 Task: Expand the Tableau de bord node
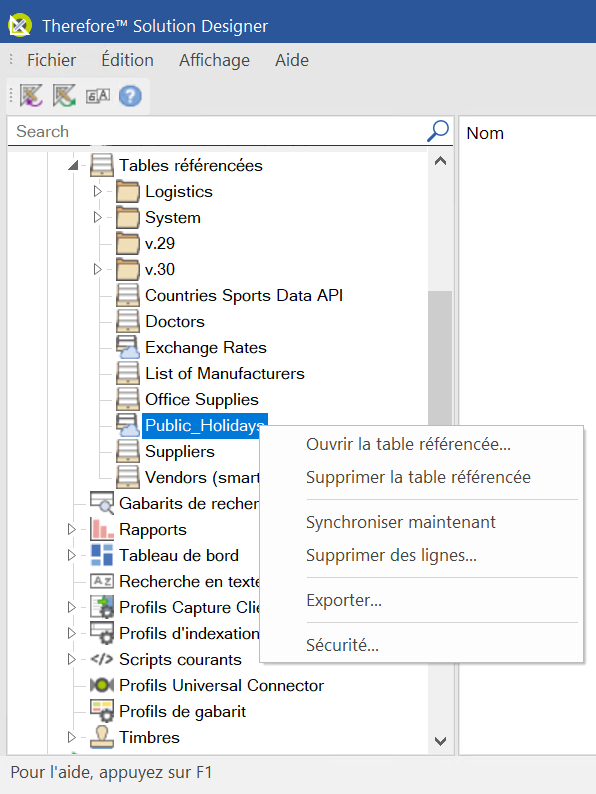point(71,555)
